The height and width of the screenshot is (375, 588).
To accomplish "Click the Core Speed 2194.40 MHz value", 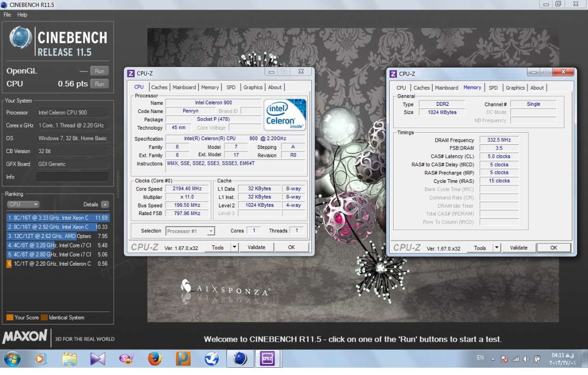I will coord(187,189).
